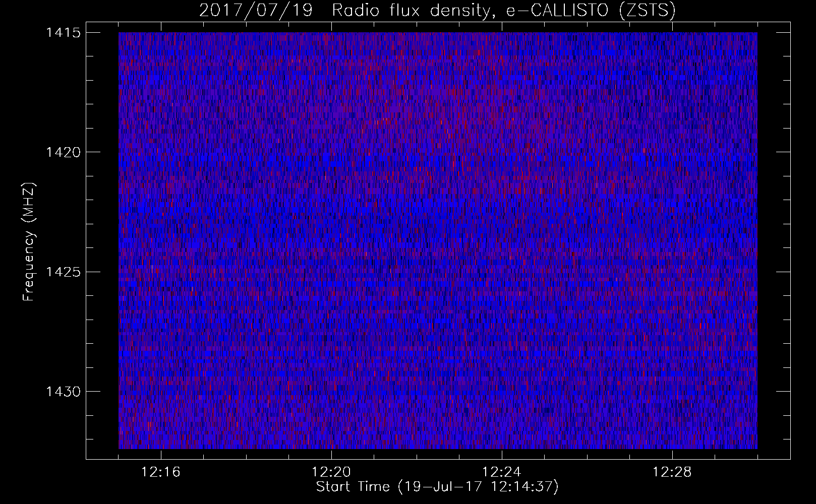Image resolution: width=816 pixels, height=504 pixels.
Task: Click the 1430 frequency tick label
Action: click(63, 392)
